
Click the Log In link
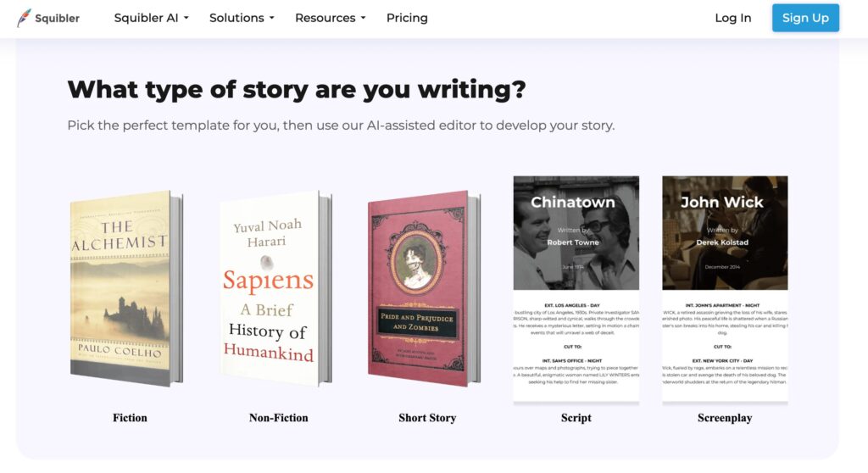732,18
